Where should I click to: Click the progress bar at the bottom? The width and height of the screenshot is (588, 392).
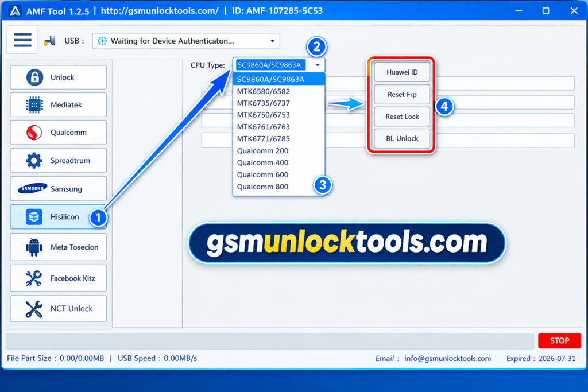pos(270,341)
